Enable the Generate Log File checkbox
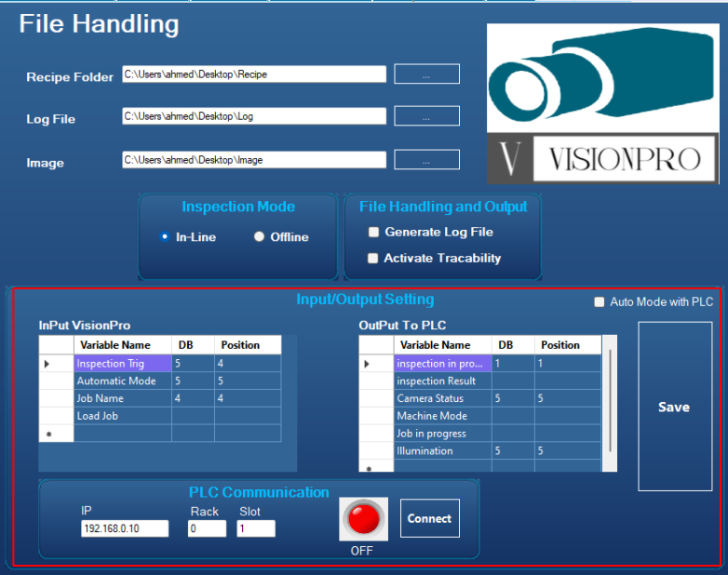 (373, 232)
